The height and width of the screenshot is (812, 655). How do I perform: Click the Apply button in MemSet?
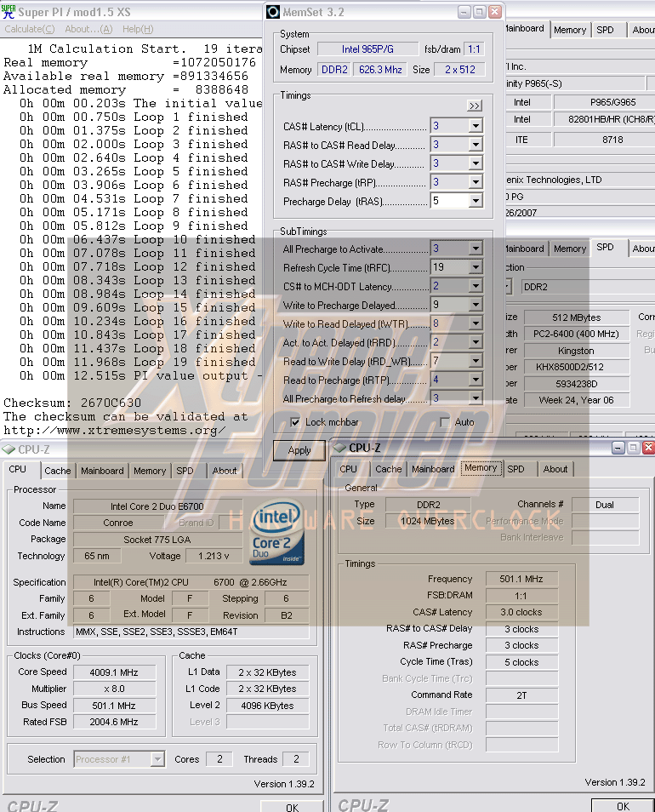pyautogui.click(x=299, y=450)
